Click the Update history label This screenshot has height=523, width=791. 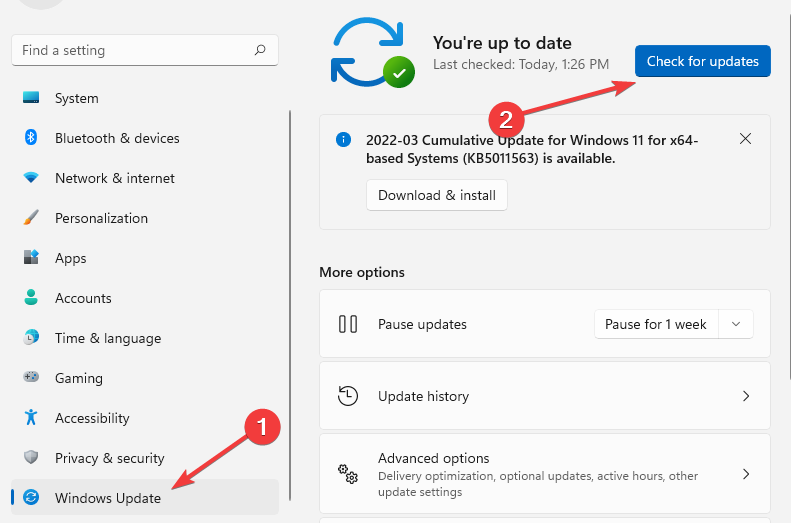pos(423,396)
